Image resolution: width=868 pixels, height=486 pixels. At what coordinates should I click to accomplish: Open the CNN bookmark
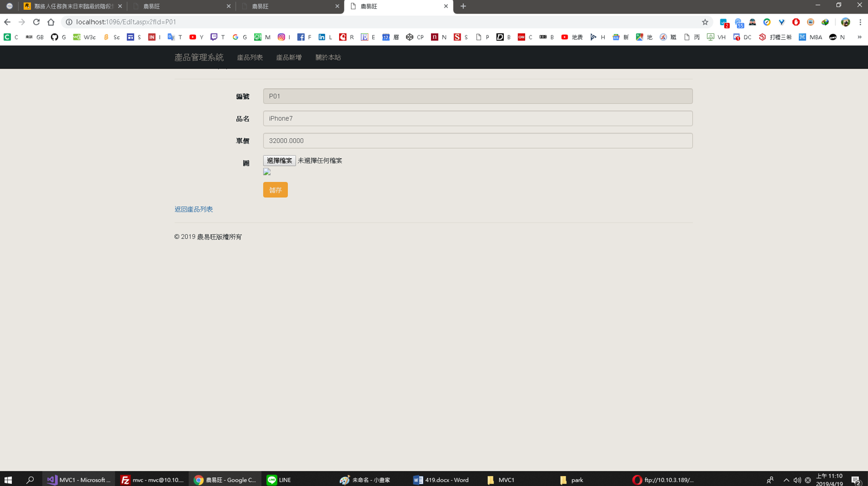point(525,37)
